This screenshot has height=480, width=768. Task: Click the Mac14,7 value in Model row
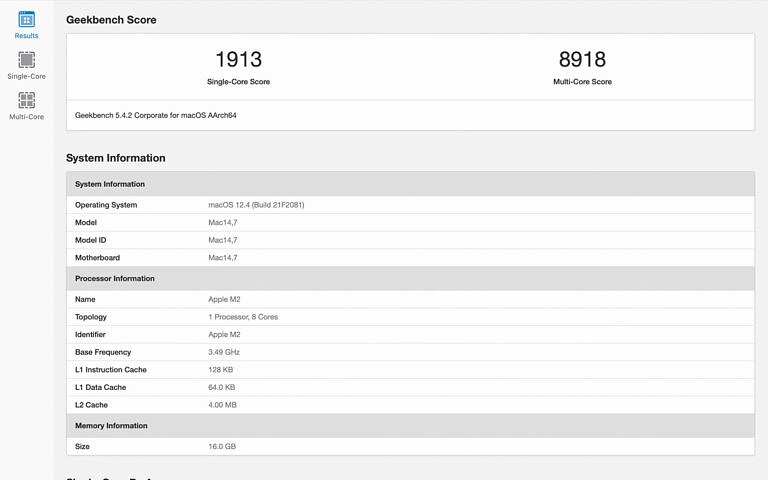point(223,222)
